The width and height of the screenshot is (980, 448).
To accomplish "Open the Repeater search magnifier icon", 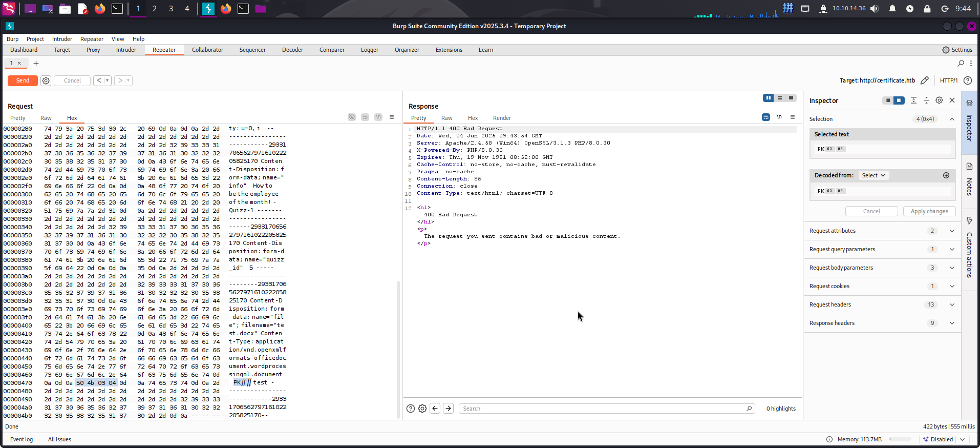I will pos(961,64).
